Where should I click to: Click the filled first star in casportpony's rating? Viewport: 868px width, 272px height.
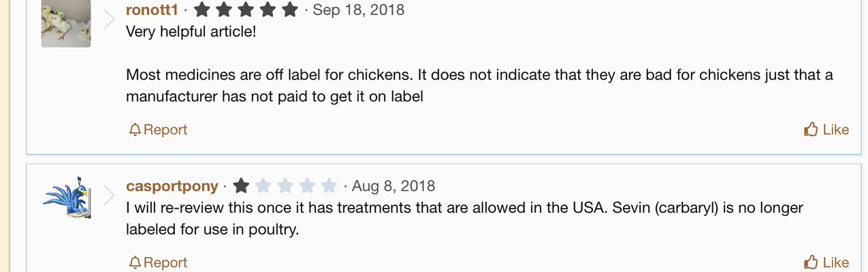[x=241, y=186]
